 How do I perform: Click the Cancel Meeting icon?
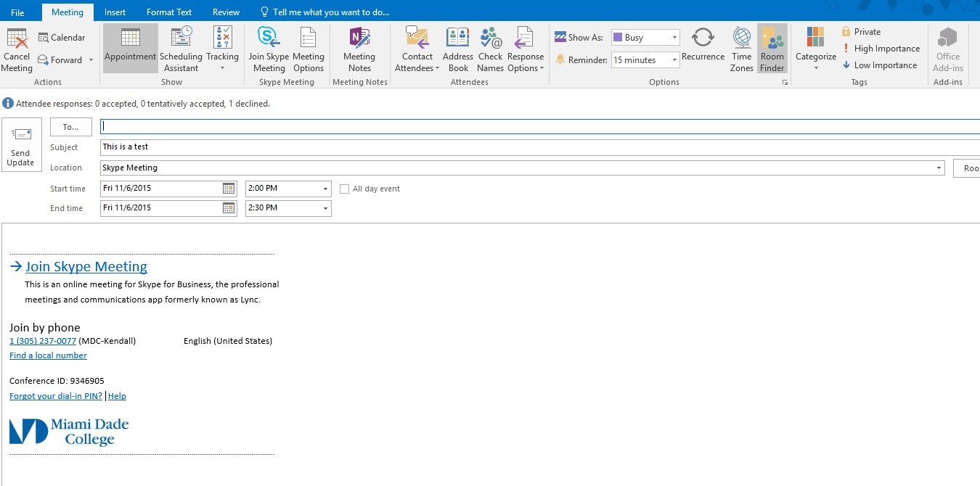click(x=17, y=38)
